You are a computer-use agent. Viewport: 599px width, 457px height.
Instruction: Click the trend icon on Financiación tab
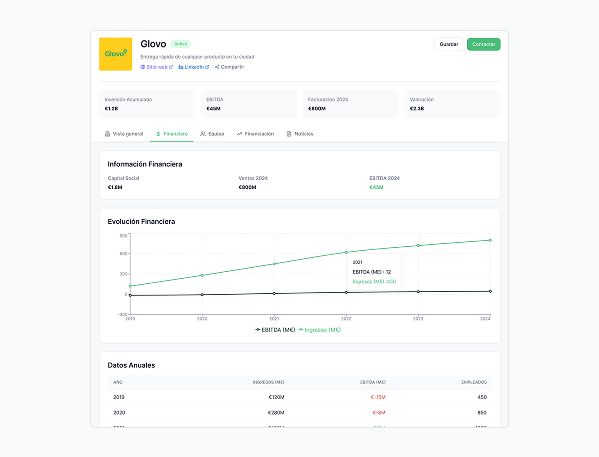(x=239, y=134)
